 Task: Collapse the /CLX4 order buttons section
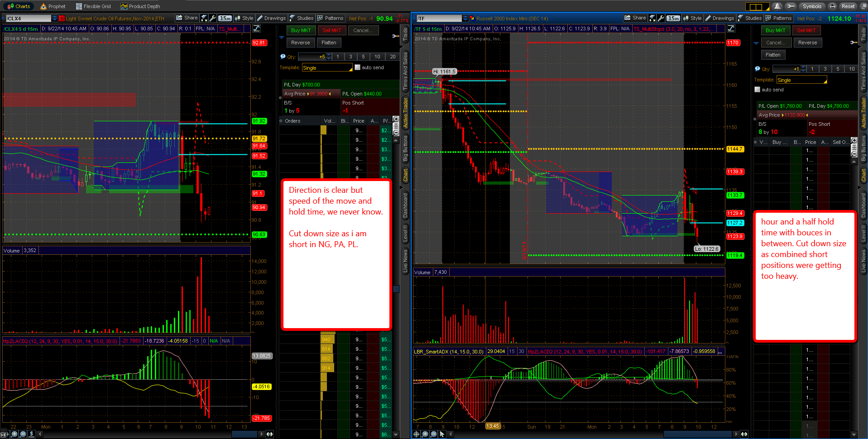click(281, 37)
